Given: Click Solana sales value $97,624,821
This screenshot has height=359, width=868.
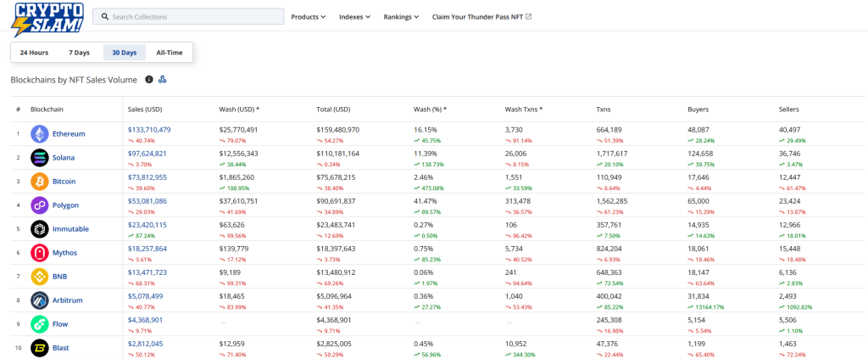Looking at the screenshot, I should click(x=147, y=154).
